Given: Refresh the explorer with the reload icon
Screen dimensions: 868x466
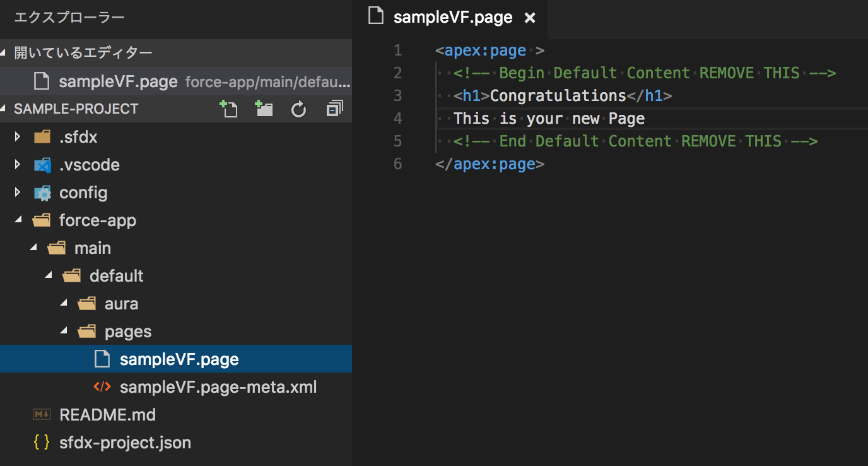Looking at the screenshot, I should click(298, 109).
